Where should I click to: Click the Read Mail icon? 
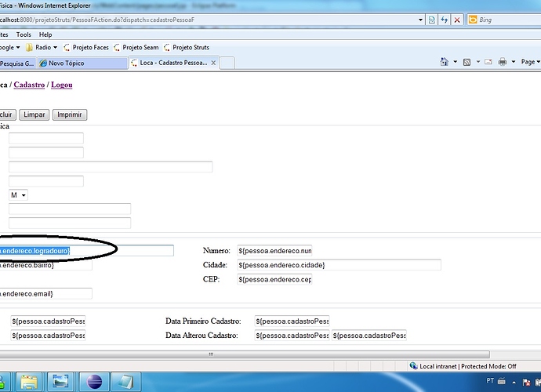[488, 62]
